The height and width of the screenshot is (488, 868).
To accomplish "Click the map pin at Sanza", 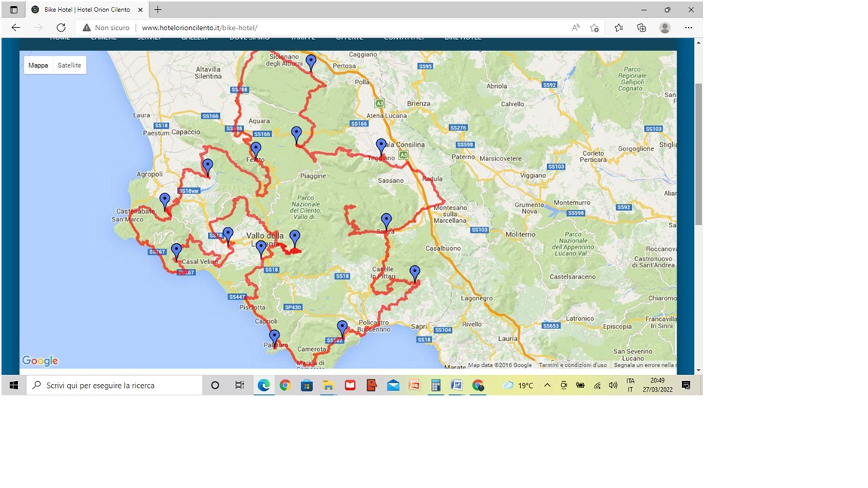I will click(x=387, y=221).
